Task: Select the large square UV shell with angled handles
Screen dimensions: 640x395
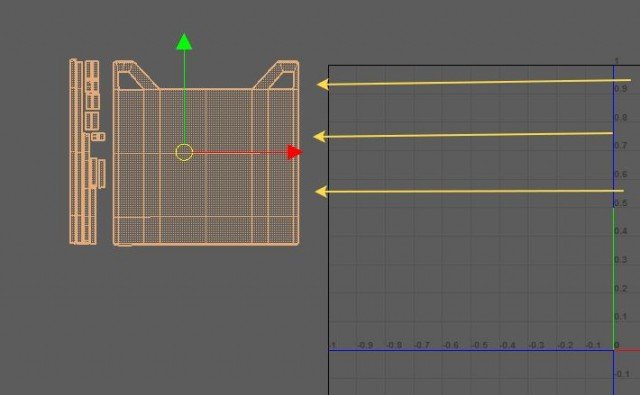Action: [206, 153]
